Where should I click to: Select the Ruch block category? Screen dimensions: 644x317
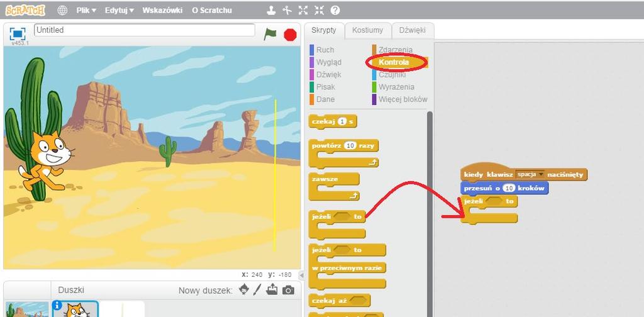pyautogui.click(x=325, y=50)
